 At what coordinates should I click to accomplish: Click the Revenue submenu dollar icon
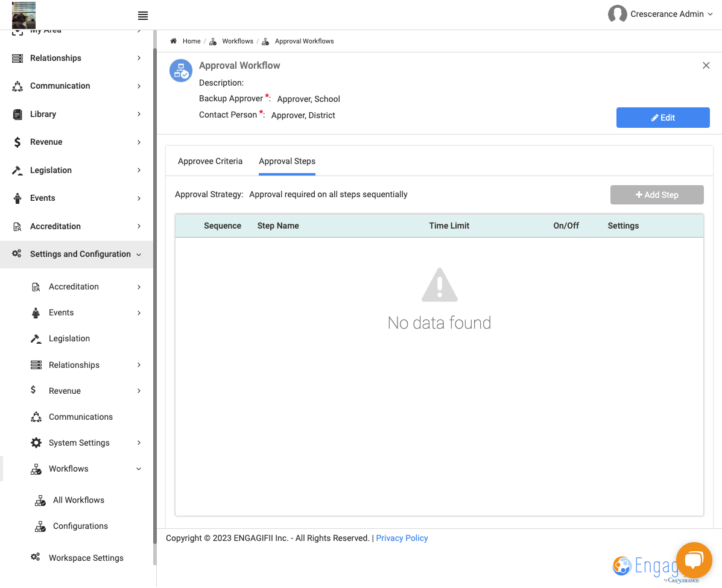(33, 390)
